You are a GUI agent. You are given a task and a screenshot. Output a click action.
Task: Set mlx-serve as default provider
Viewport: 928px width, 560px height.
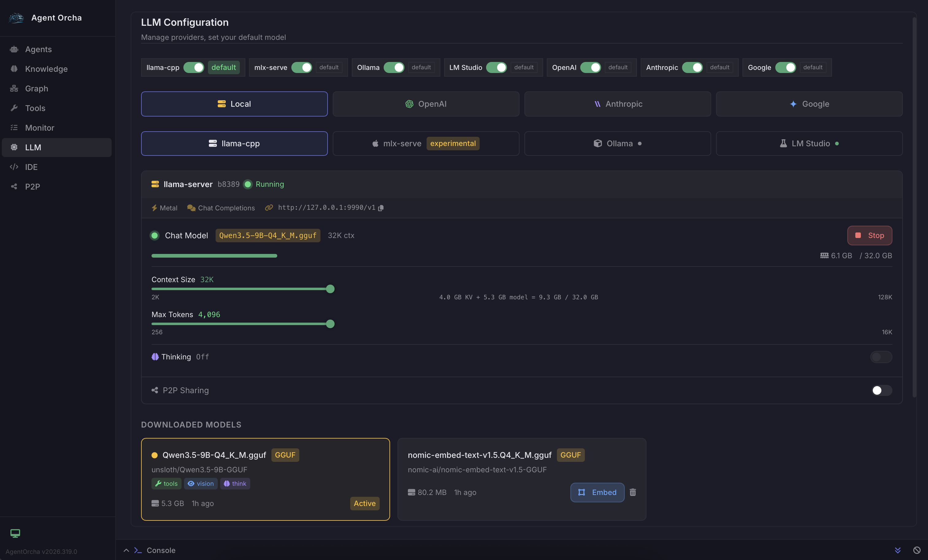329,67
